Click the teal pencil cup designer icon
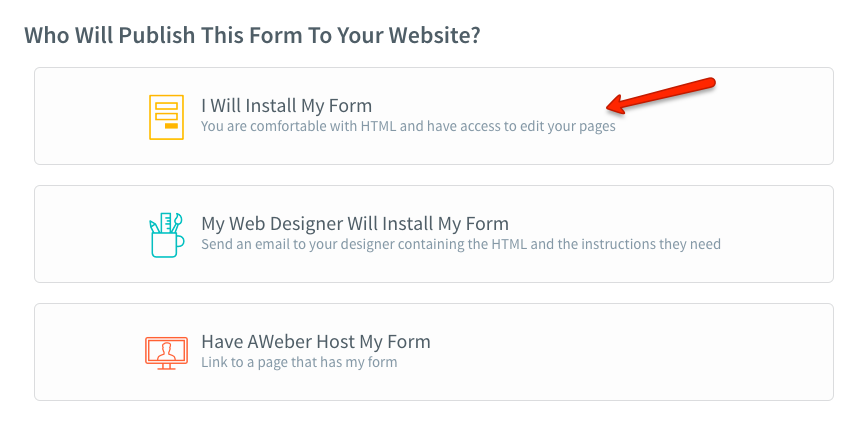Screen dimensions: 858x428 coord(166,234)
